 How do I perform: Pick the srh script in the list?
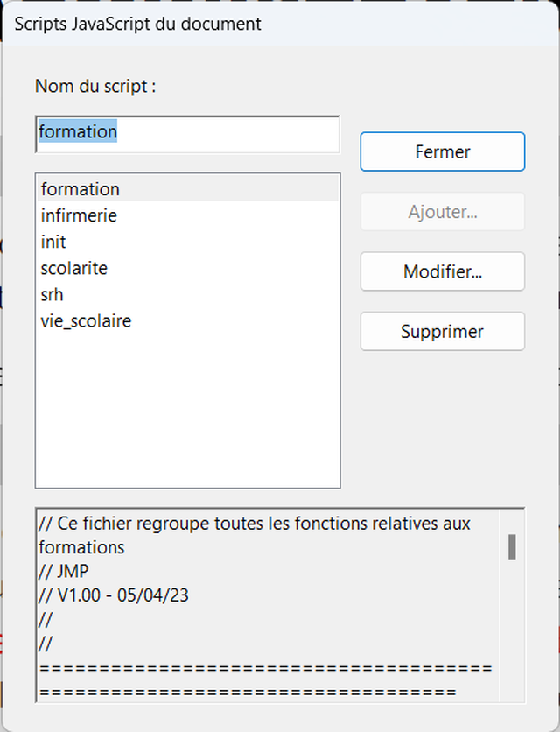(52, 294)
